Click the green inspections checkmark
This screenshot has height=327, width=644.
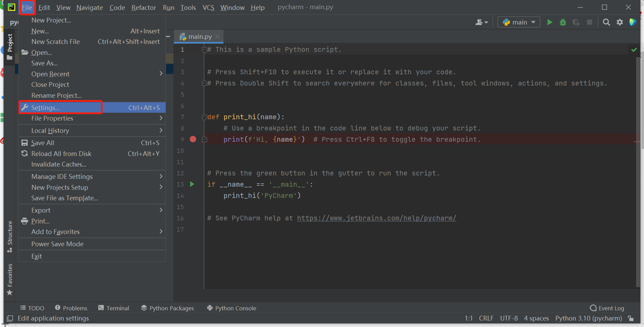(634, 50)
